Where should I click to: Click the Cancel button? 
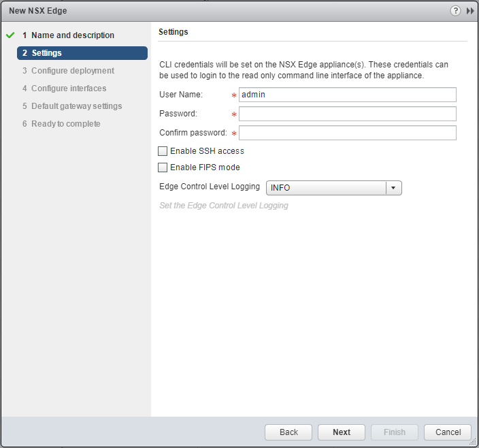(447, 432)
